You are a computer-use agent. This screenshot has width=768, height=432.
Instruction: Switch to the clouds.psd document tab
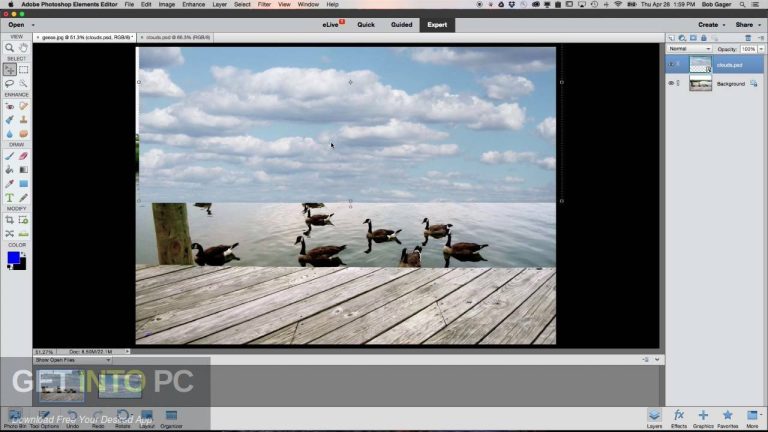click(177, 37)
